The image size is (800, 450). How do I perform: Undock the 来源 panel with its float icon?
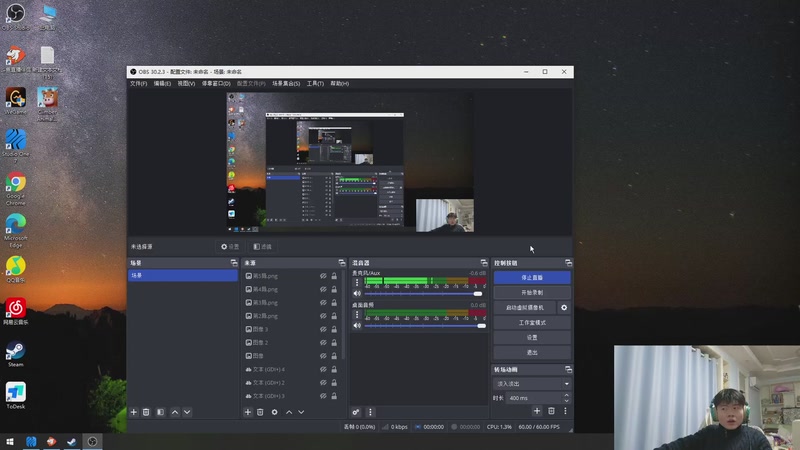point(342,263)
